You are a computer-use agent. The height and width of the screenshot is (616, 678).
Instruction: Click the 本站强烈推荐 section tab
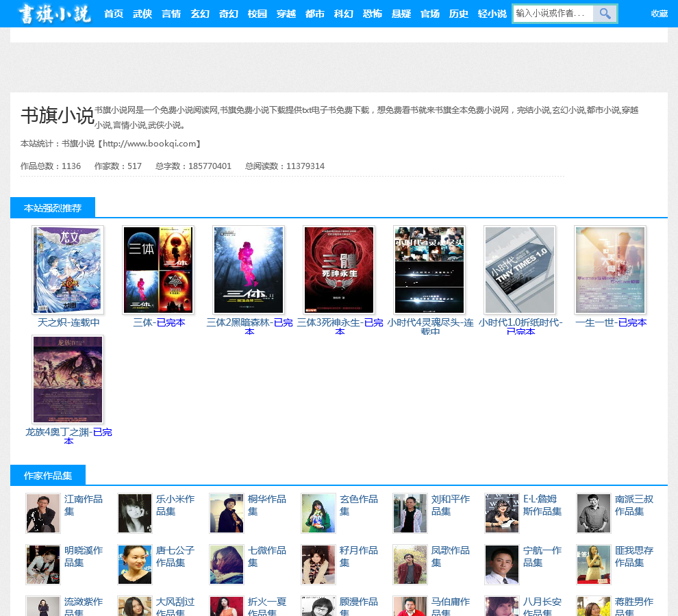tap(53, 208)
